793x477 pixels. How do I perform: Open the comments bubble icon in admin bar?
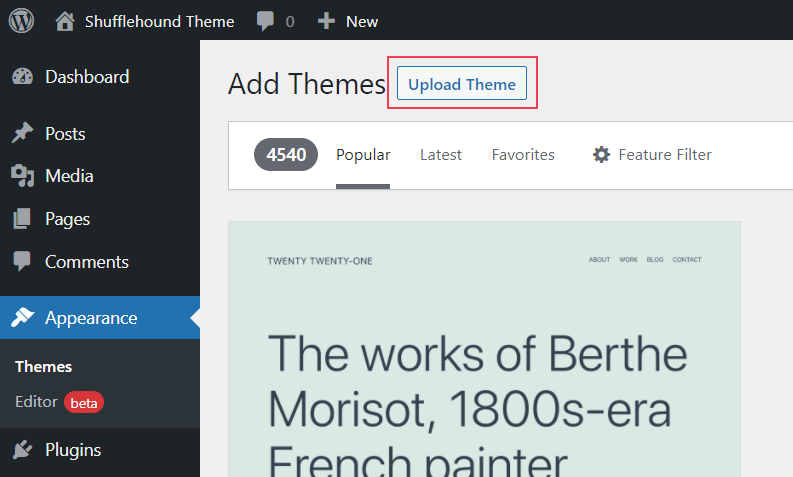[265, 21]
